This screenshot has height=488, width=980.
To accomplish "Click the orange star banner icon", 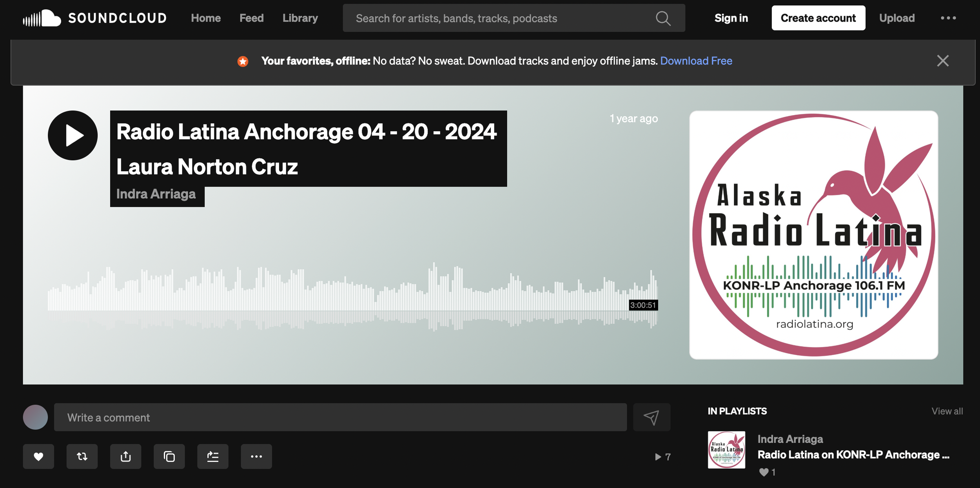I will (243, 61).
